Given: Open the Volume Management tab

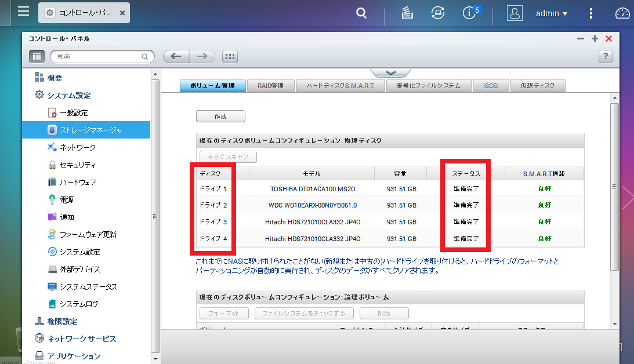Looking at the screenshot, I should 213,86.
